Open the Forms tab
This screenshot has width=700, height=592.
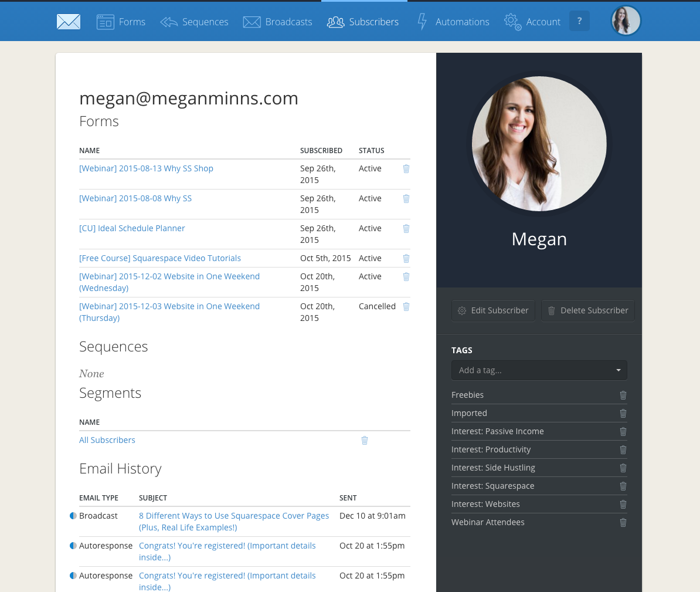point(121,22)
